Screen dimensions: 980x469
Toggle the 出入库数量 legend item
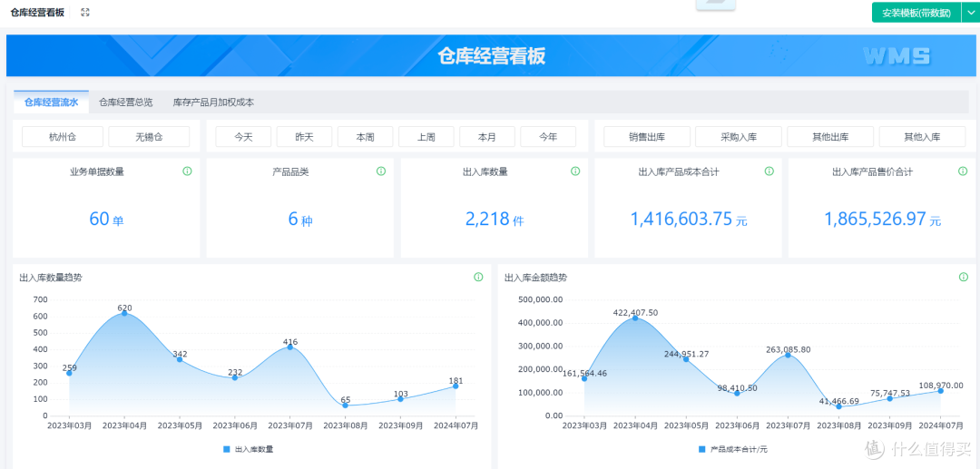(248, 448)
